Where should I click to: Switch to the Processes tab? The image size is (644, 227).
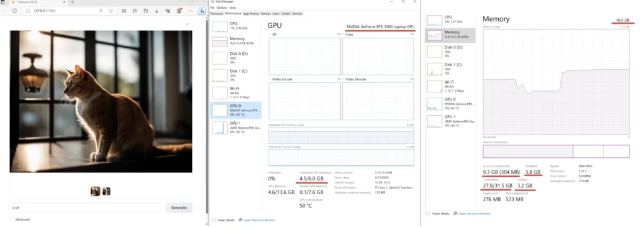[x=216, y=14]
